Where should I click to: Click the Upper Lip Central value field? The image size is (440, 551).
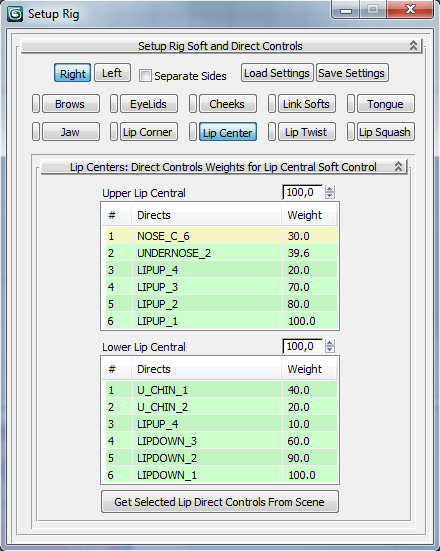point(303,192)
